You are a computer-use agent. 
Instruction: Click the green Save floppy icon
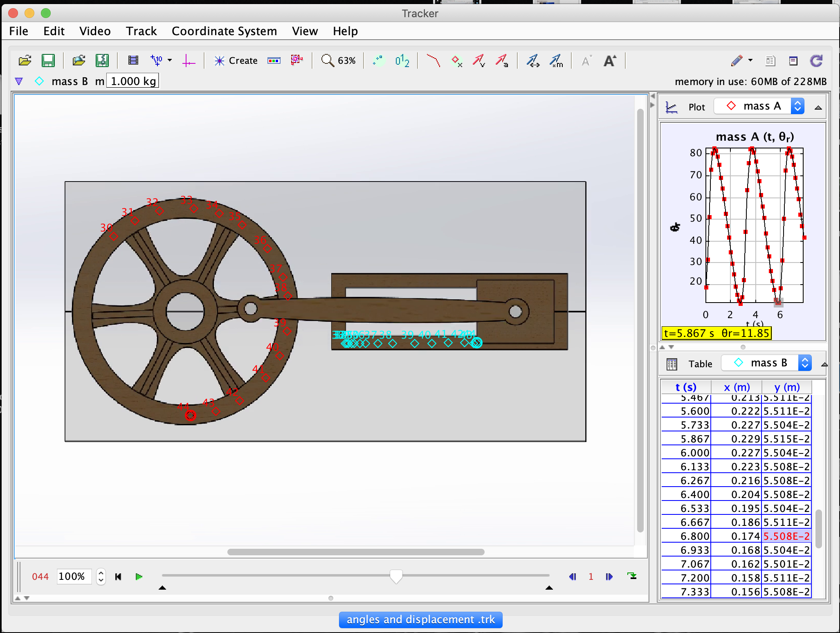click(48, 61)
